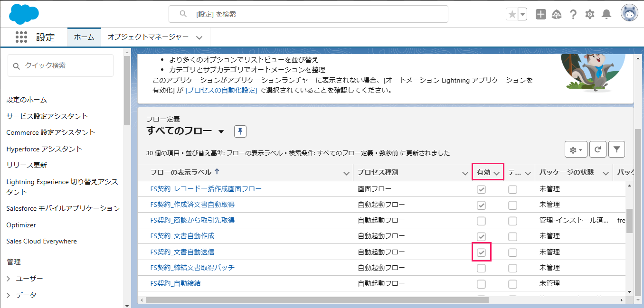The image size is (644, 308).
Task: Open the テ… column menu chevron
Action: 528,173
